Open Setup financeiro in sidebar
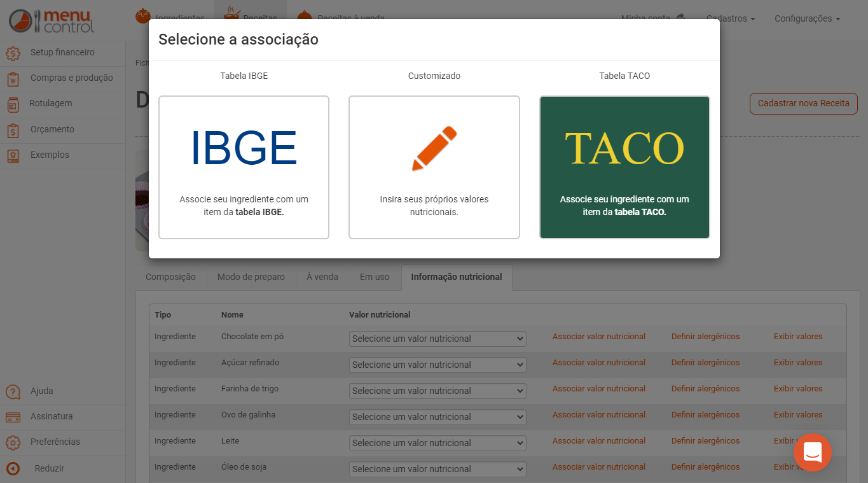Screen dimensions: 868x483 click(x=62, y=52)
